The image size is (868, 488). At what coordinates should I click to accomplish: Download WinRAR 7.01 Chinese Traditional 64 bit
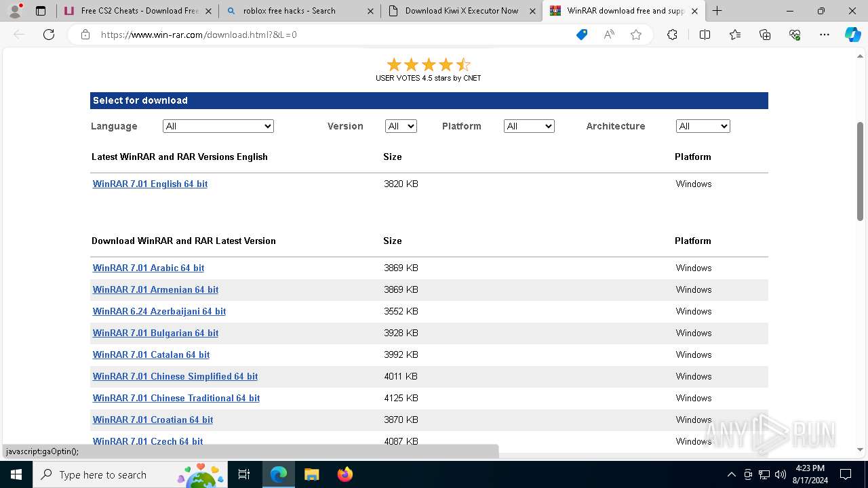(176, 398)
